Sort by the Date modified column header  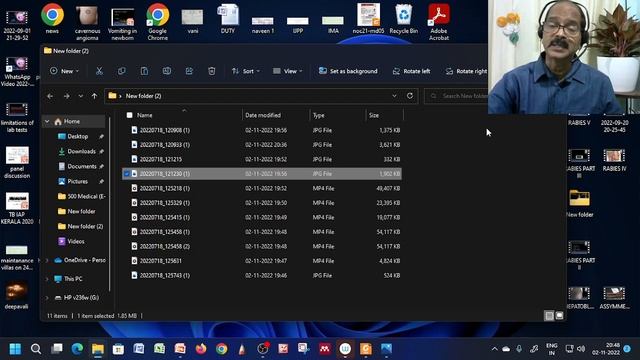click(276, 116)
